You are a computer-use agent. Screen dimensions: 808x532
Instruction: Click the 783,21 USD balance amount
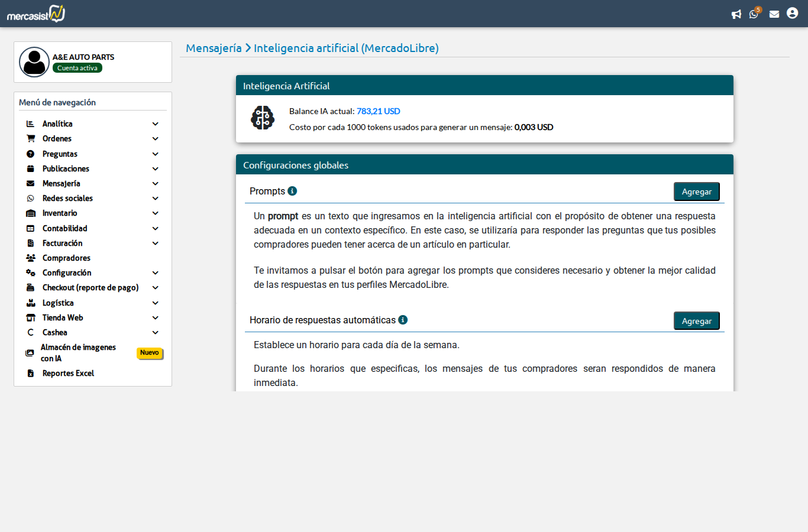pyautogui.click(x=378, y=111)
